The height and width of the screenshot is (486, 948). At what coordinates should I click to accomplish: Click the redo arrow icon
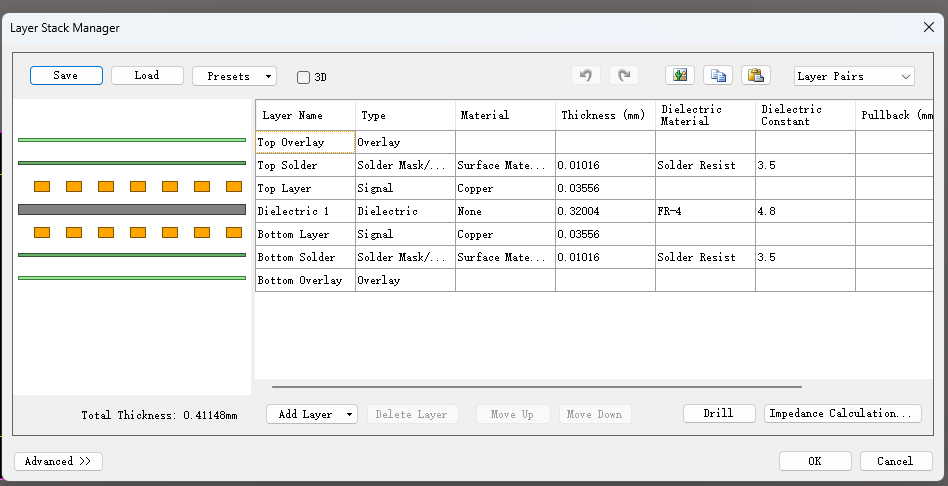pos(624,76)
